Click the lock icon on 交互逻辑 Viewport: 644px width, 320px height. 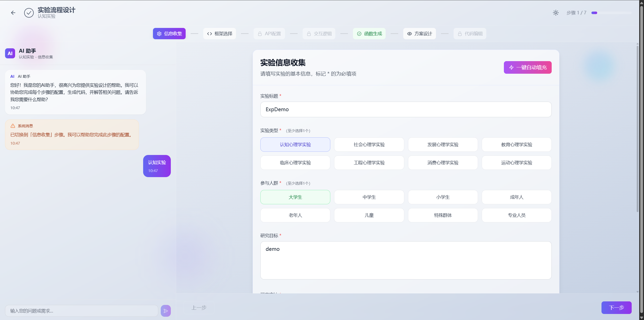(309, 34)
